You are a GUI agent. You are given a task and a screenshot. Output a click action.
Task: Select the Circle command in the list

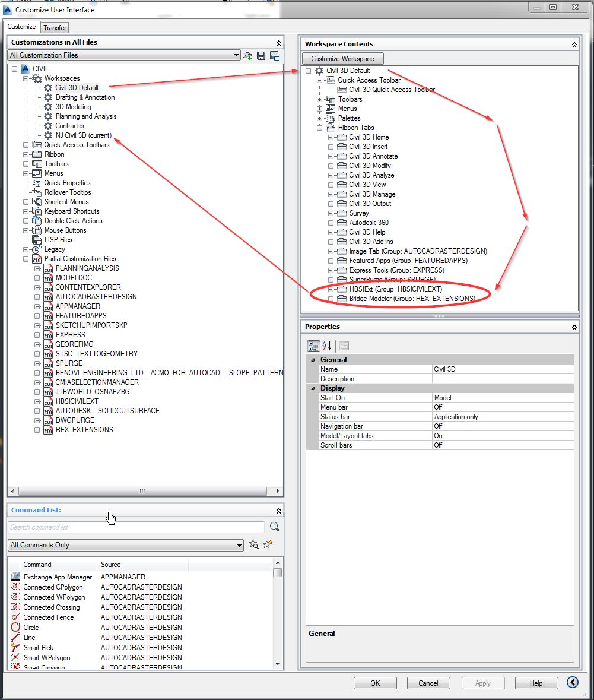point(30,627)
